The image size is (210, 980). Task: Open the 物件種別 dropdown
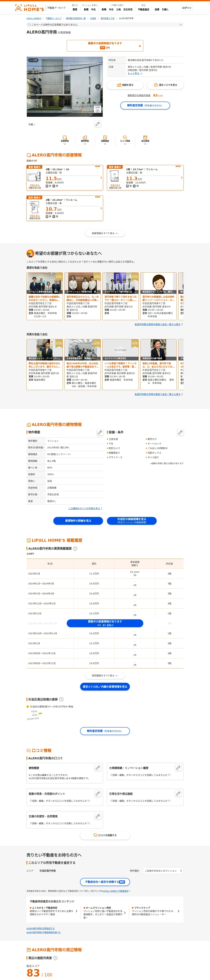pos(163,871)
